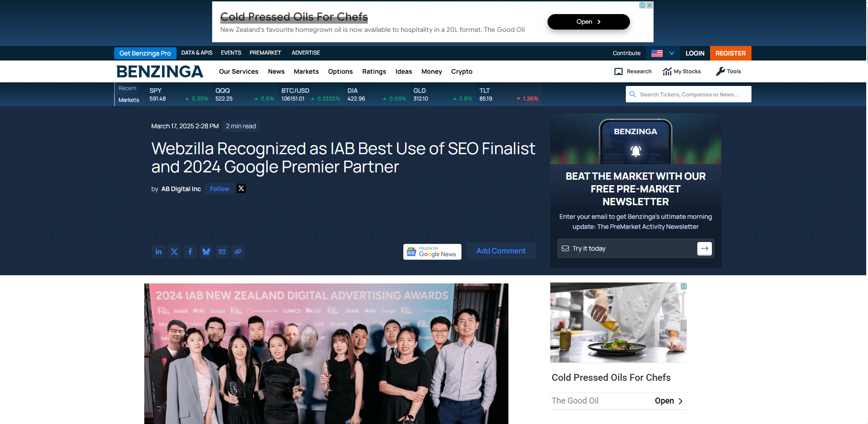868x424 pixels.
Task: Submit newsletter email arrow button
Action: (x=705, y=248)
